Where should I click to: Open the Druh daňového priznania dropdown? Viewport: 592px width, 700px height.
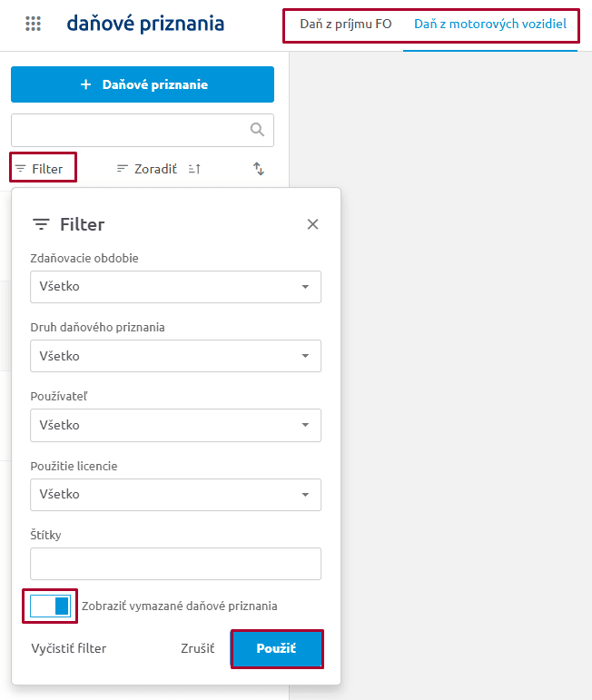click(175, 356)
